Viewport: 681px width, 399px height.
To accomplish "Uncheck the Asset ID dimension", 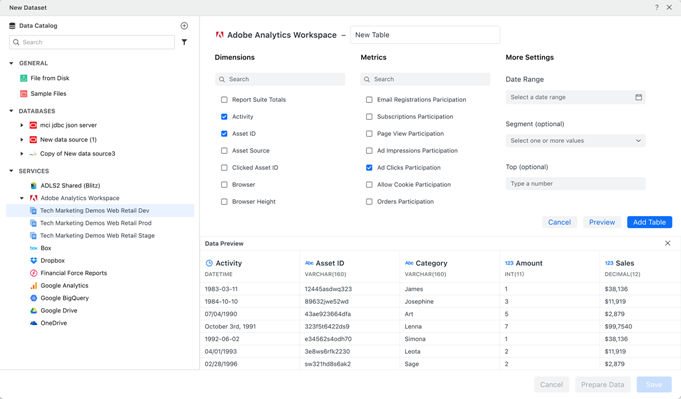I will pyautogui.click(x=224, y=134).
